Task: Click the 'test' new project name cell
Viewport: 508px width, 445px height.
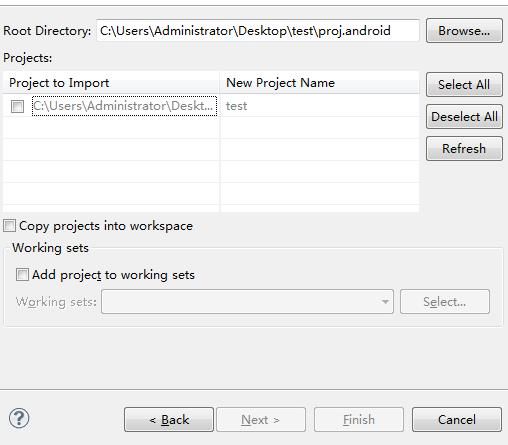Action: tap(236, 106)
